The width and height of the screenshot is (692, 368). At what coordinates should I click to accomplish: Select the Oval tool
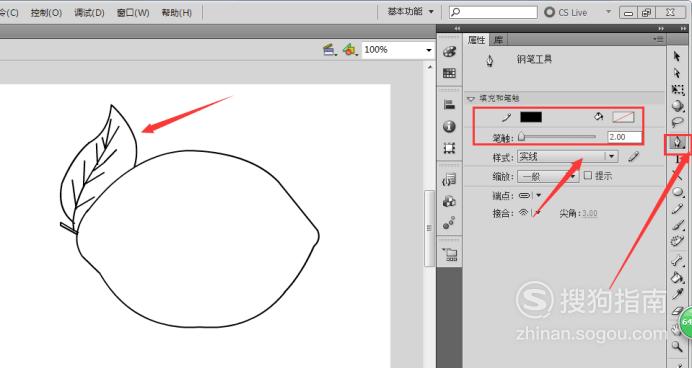point(677,192)
